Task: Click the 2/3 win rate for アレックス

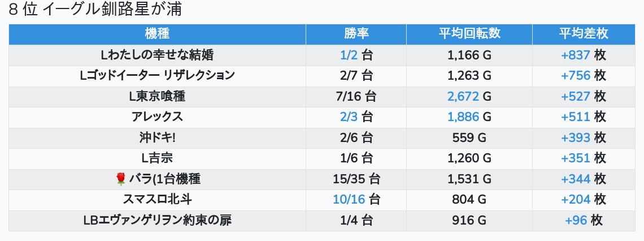Action: click(x=349, y=117)
